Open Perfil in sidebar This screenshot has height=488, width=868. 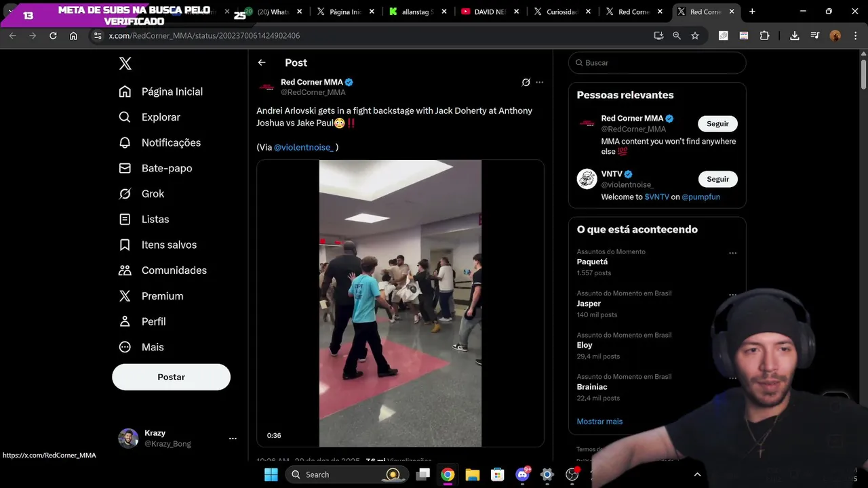tap(142, 321)
